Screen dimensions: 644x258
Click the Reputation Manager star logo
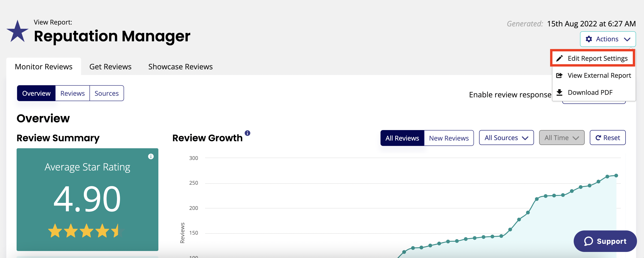coord(17,31)
